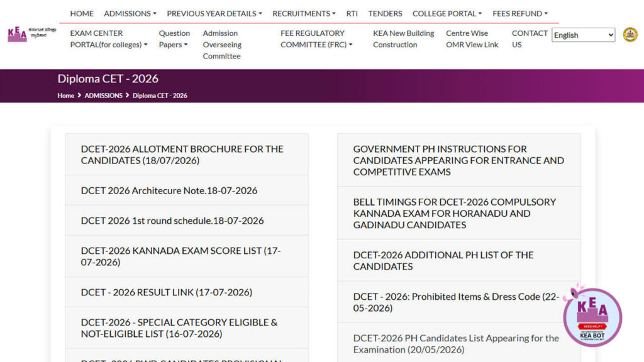The image size is (644, 362).
Task: Open EXAM CENTER PORTAL(for colleges) dropdown
Action: 108,38
